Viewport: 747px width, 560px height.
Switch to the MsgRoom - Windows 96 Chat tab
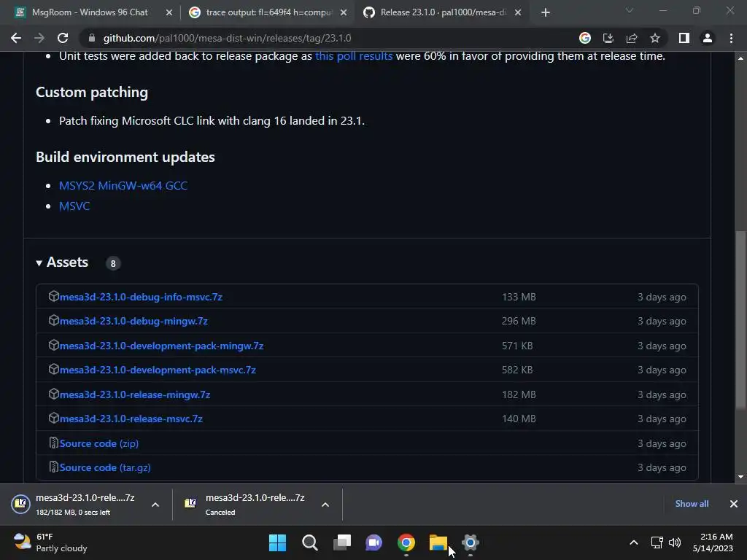(90, 12)
